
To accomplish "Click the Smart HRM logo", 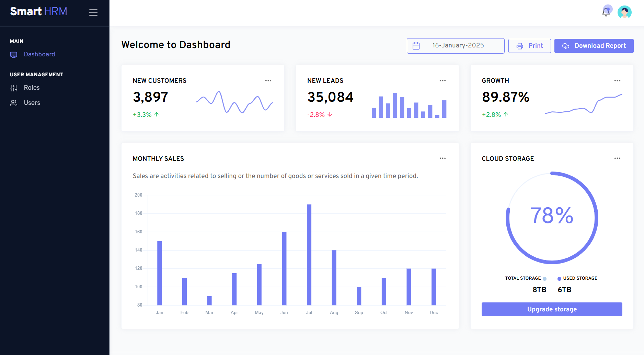I will pyautogui.click(x=38, y=11).
